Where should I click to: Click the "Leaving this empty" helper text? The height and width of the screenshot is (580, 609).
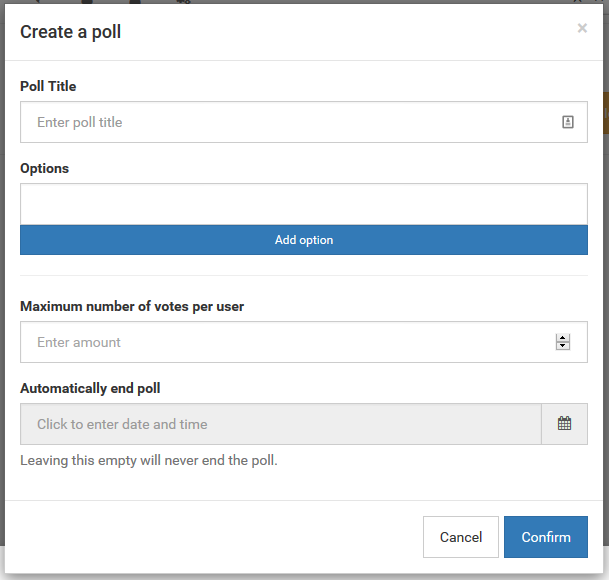coord(149,461)
